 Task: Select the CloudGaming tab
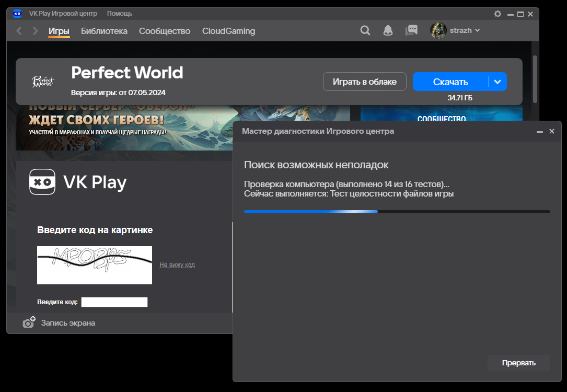(x=228, y=31)
